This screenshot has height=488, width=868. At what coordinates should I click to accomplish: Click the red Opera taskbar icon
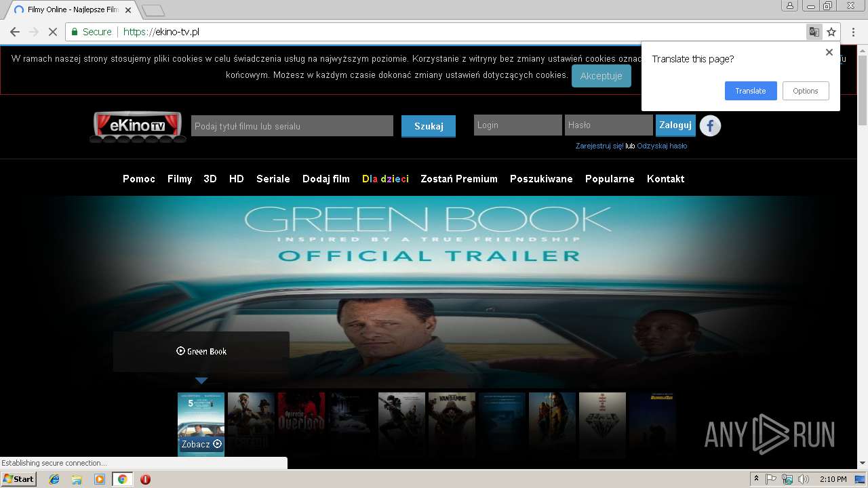coord(145,479)
